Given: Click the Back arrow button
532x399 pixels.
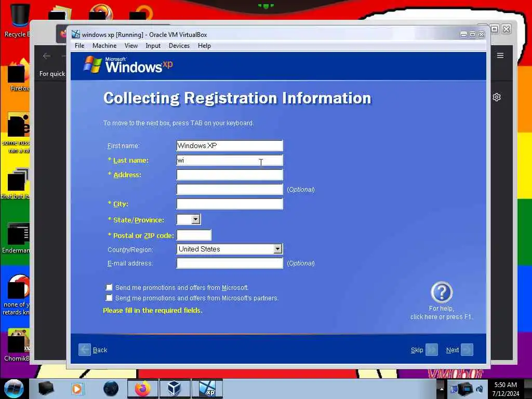Looking at the screenshot, I should [85, 350].
